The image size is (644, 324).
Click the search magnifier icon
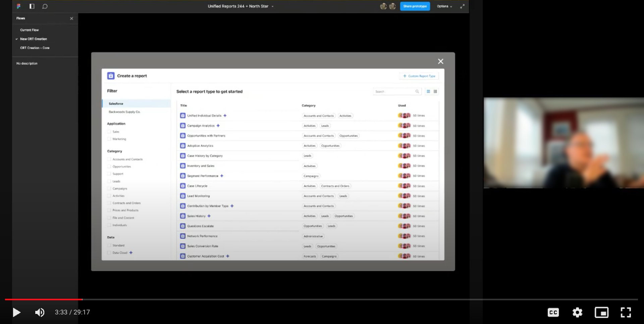tap(417, 91)
